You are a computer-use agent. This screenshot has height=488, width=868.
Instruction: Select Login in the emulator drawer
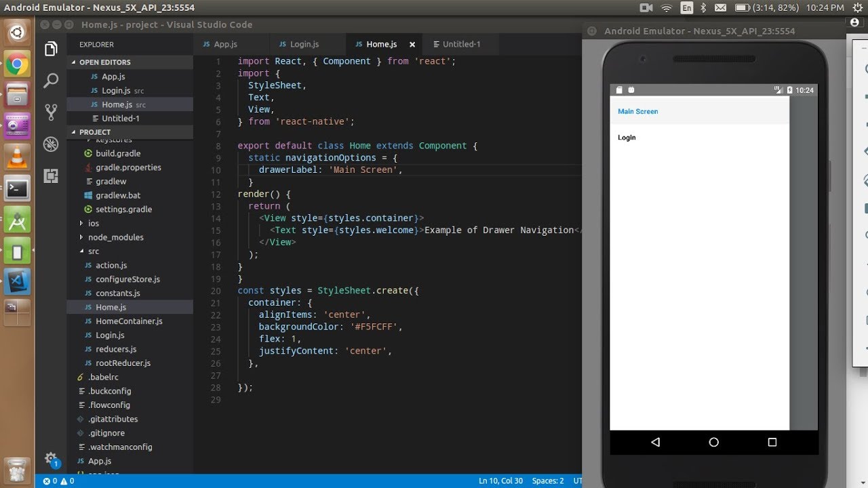tap(699, 138)
